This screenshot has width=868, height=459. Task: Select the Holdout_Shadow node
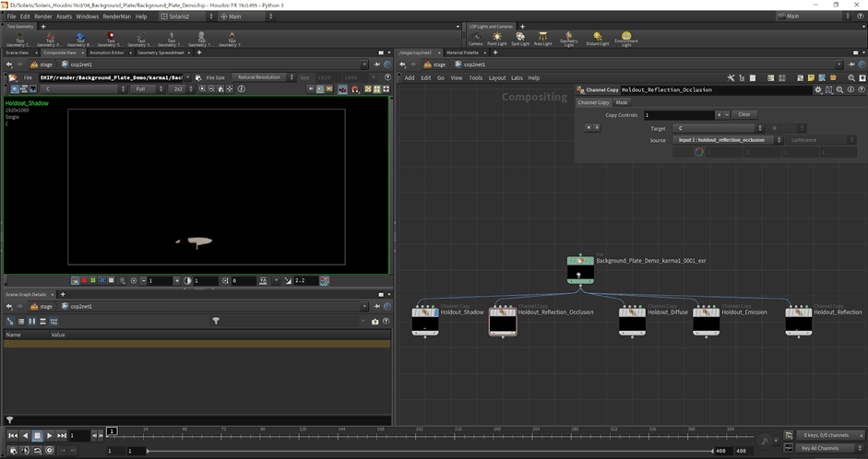click(425, 322)
